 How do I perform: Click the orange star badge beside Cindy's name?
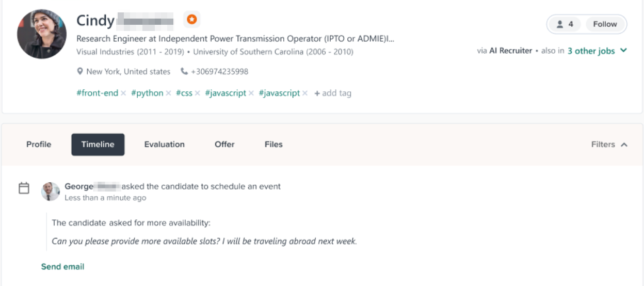pyautogui.click(x=191, y=20)
